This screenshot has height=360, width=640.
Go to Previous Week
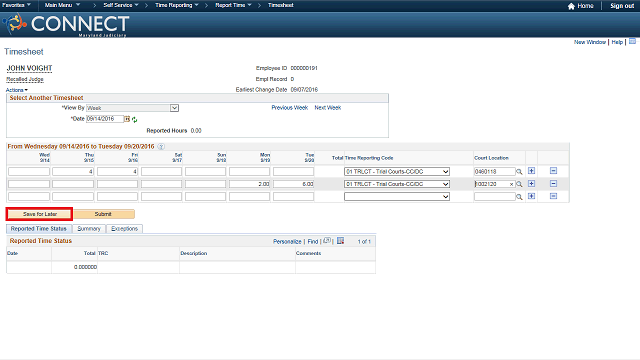pyautogui.click(x=290, y=108)
